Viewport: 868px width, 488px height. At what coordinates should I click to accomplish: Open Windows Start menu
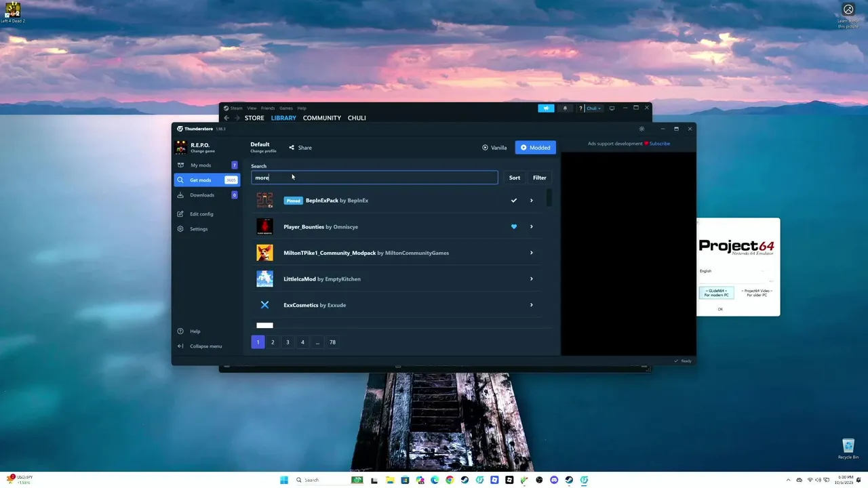[x=284, y=480]
